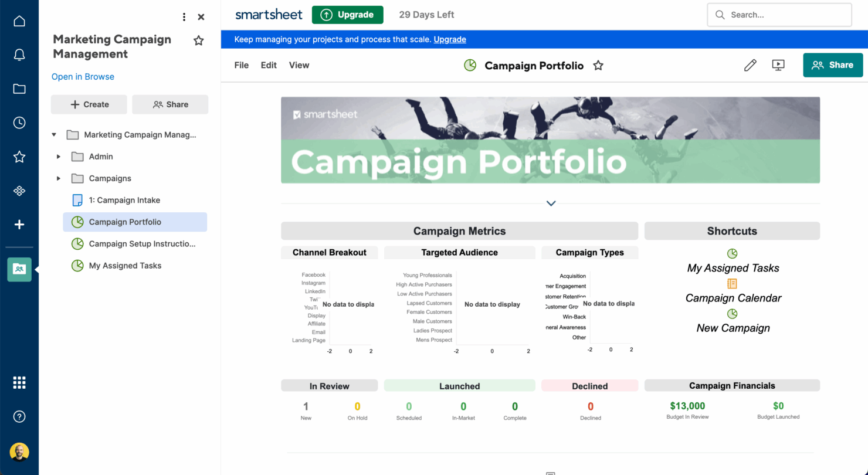The image size is (868, 475).
Task: Click the dashboard icon beside Campaign Portfolio title
Action: pos(470,65)
